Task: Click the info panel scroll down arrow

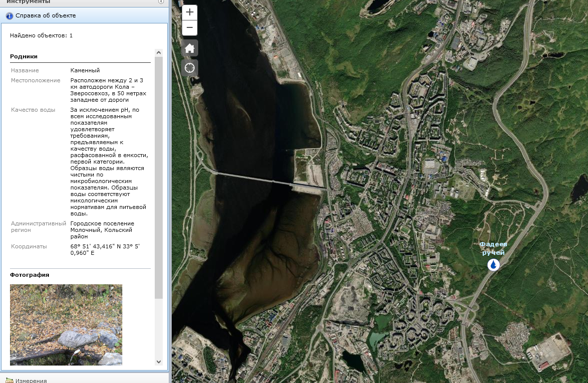Action: 159,362
